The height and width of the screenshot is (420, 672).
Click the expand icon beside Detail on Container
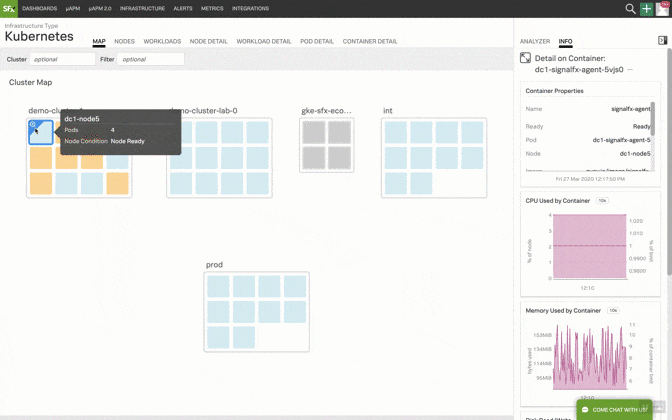point(525,59)
